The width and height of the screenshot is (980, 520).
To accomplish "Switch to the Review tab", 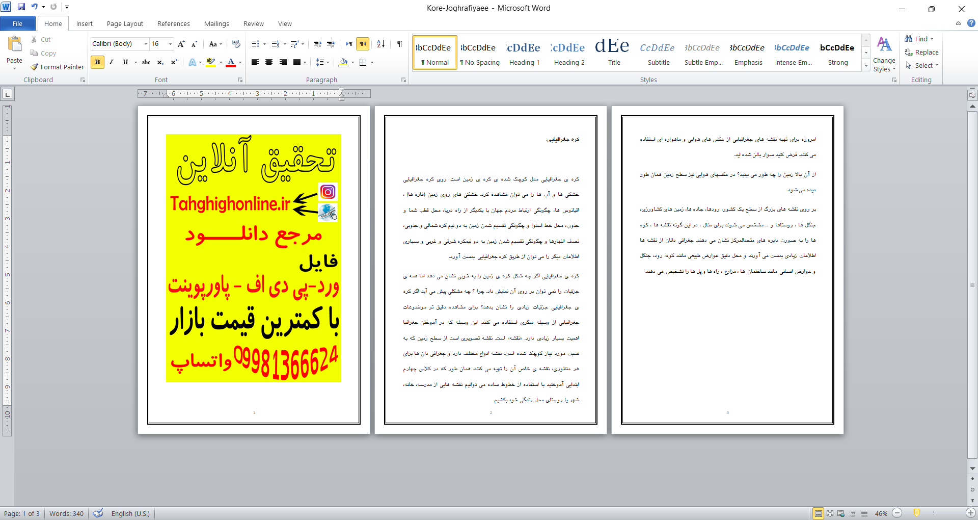I will 254,23.
